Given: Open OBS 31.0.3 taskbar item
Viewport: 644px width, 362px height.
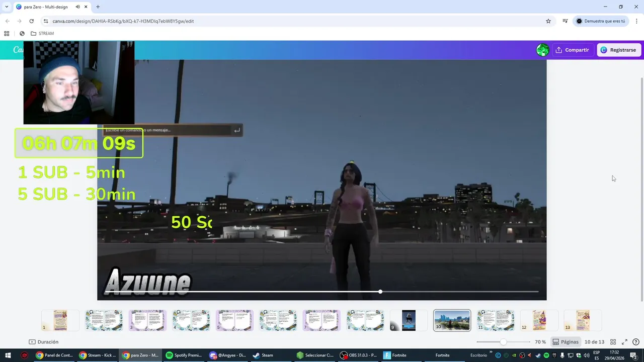Looking at the screenshot, I should (358, 355).
